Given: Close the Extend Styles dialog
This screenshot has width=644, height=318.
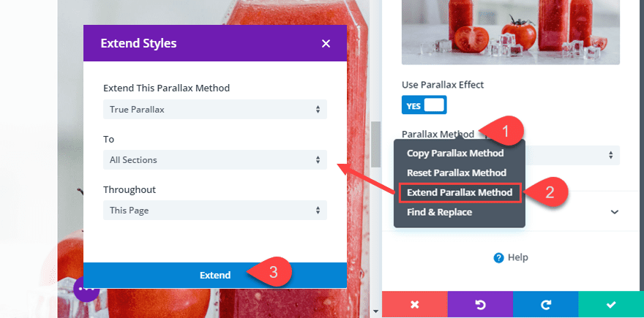Looking at the screenshot, I should click(x=326, y=43).
